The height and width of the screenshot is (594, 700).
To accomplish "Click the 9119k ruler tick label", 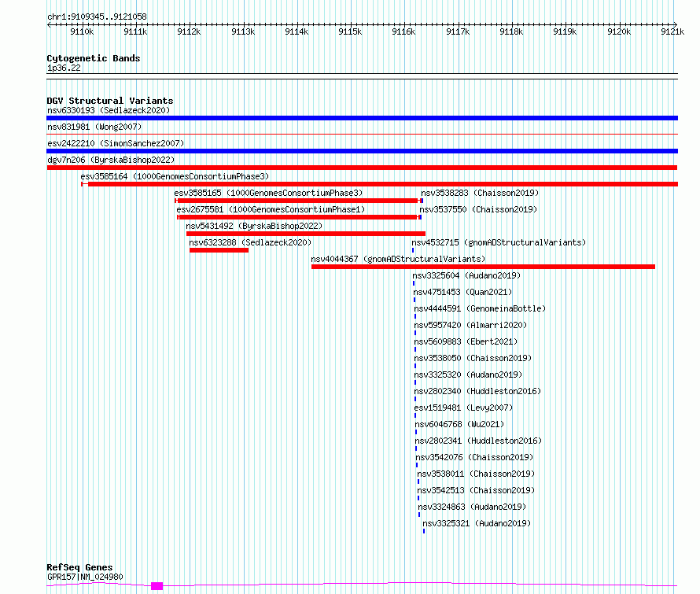I will click(566, 31).
